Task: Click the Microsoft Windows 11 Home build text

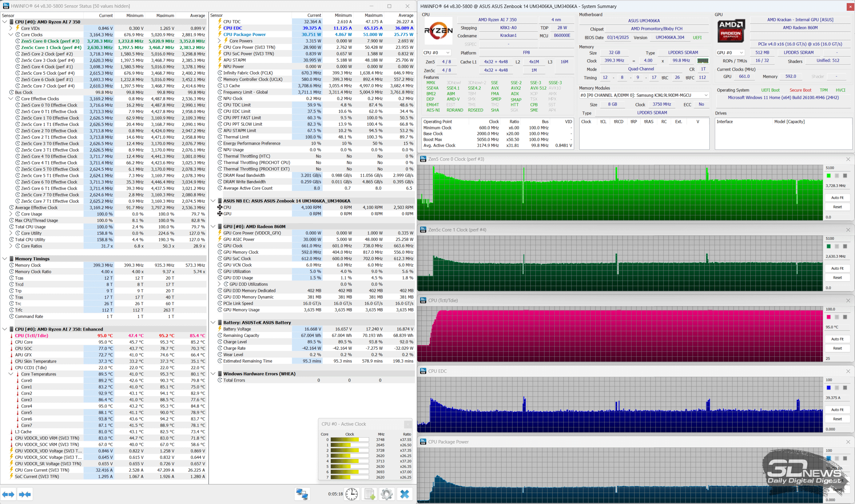Action: tap(783, 97)
